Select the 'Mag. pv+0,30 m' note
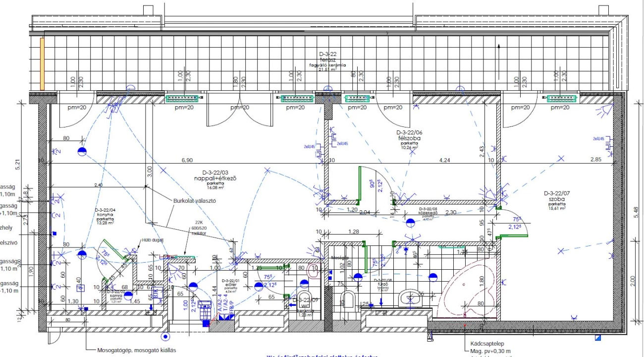 (x=490, y=351)
